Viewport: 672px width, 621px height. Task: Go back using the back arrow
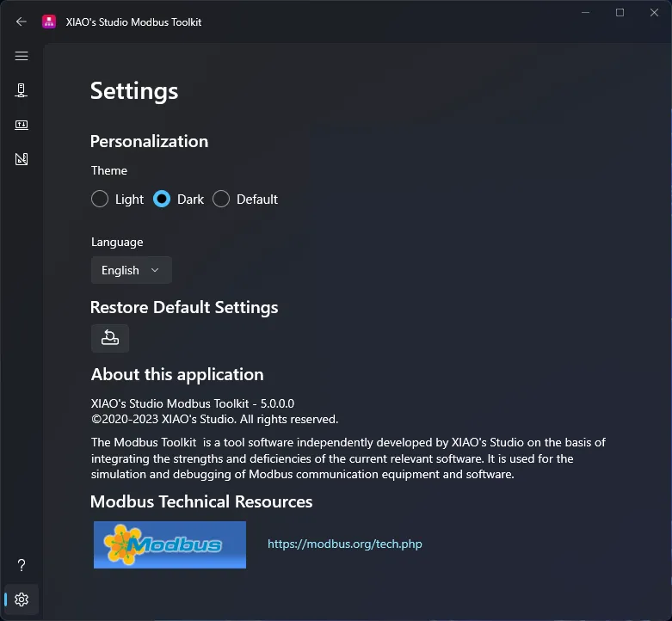click(x=21, y=22)
